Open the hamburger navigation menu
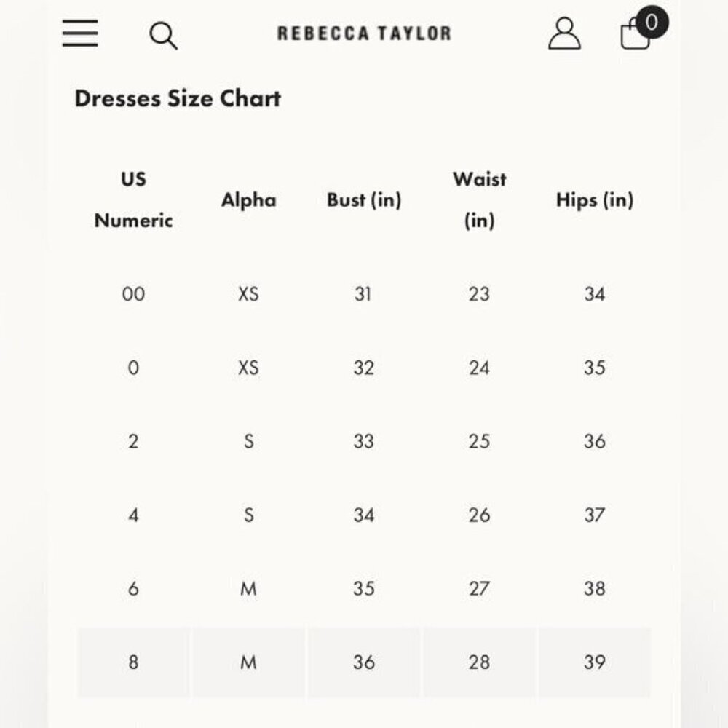728x728 pixels. click(x=80, y=33)
